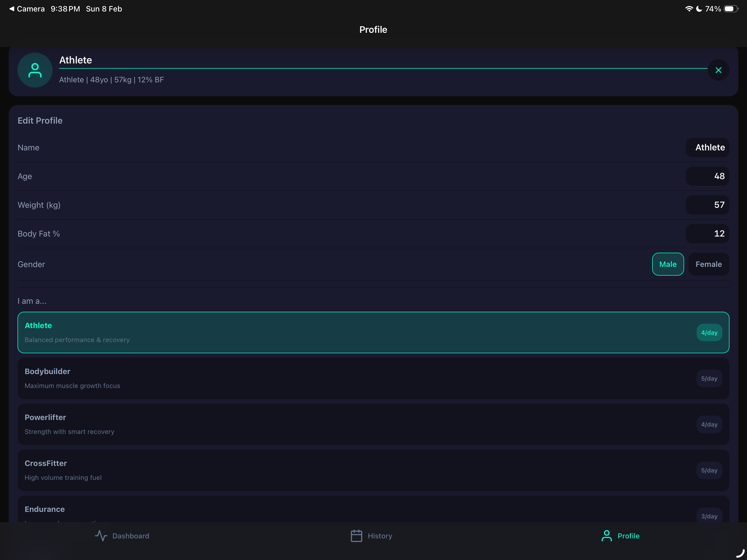Tap the History calendar icon

[356, 536]
